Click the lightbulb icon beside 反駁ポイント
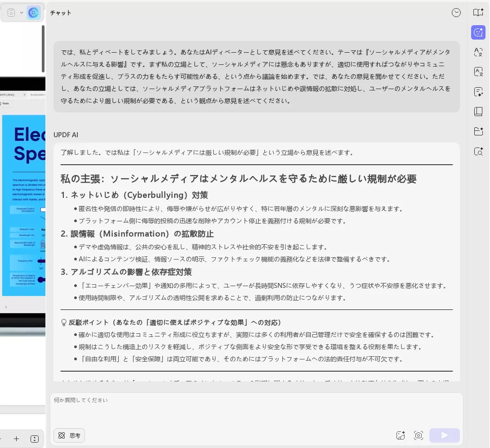Viewport: 490px width, 448px height. point(64,323)
